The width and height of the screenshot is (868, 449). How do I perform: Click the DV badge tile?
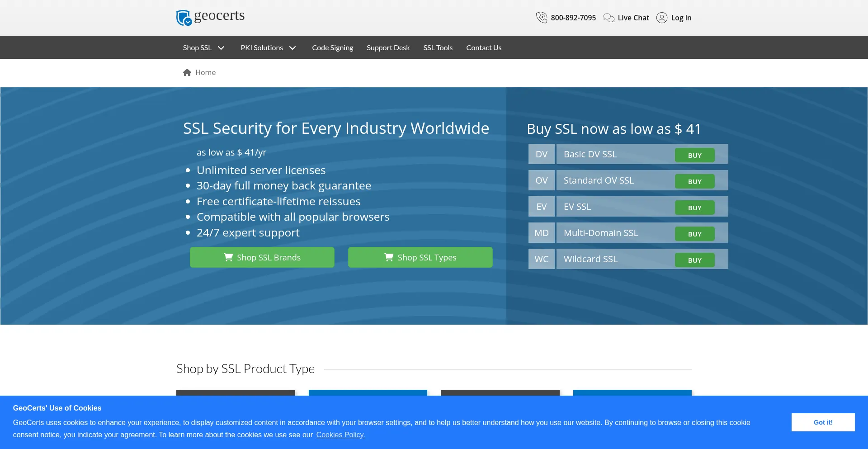point(542,154)
